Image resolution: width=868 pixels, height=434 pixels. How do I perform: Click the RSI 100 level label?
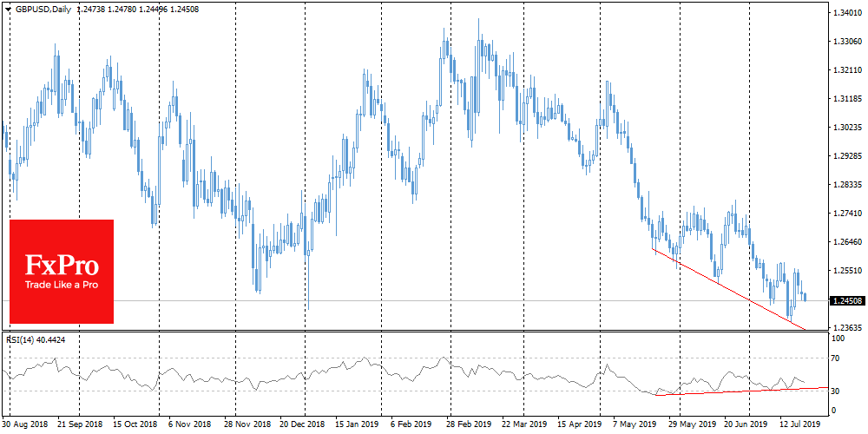point(838,337)
